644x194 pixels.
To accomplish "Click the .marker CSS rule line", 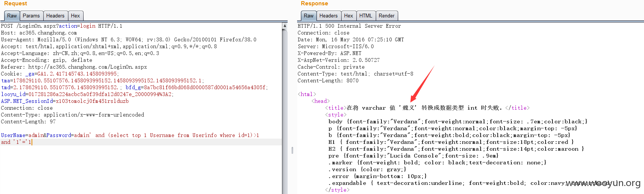I will pos(437,162).
